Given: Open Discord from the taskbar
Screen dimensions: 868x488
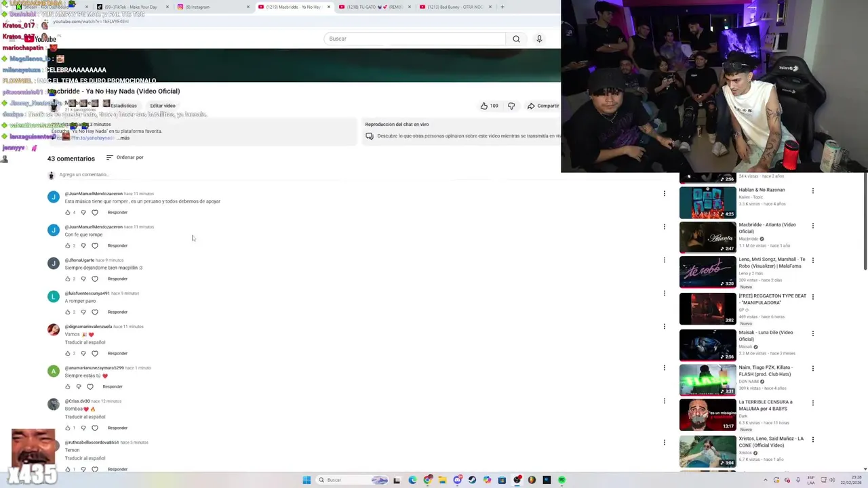Looking at the screenshot, I should tap(458, 480).
